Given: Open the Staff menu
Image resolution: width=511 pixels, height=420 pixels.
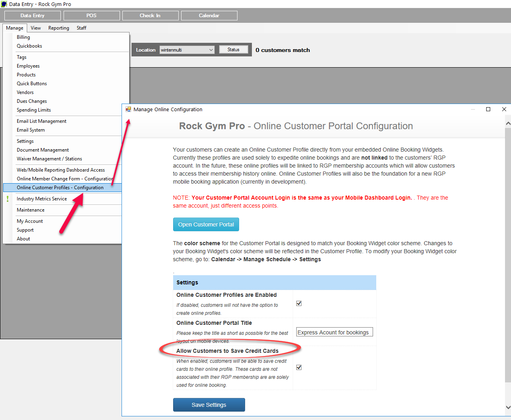Looking at the screenshot, I should click(x=82, y=28).
